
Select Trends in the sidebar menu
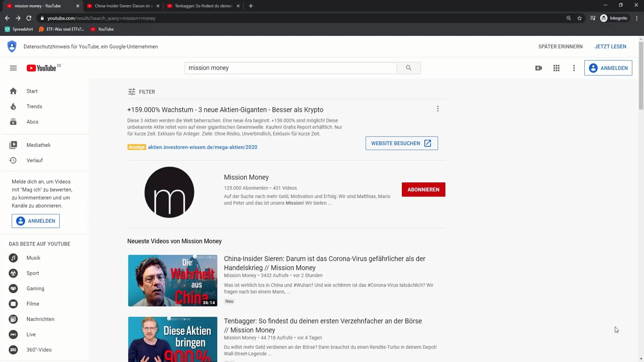[x=44, y=107]
